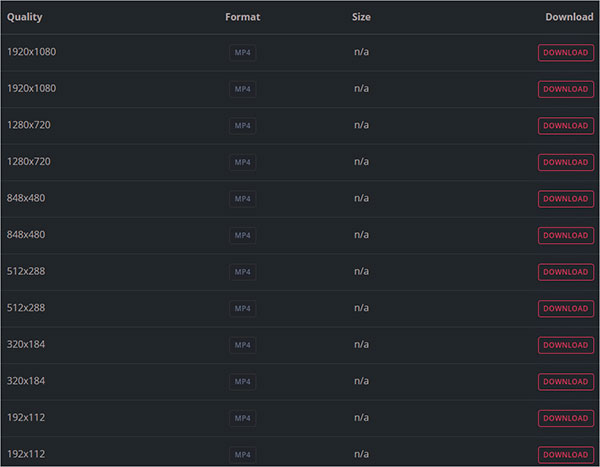Click the Download column header
The width and height of the screenshot is (600, 467).
click(569, 17)
